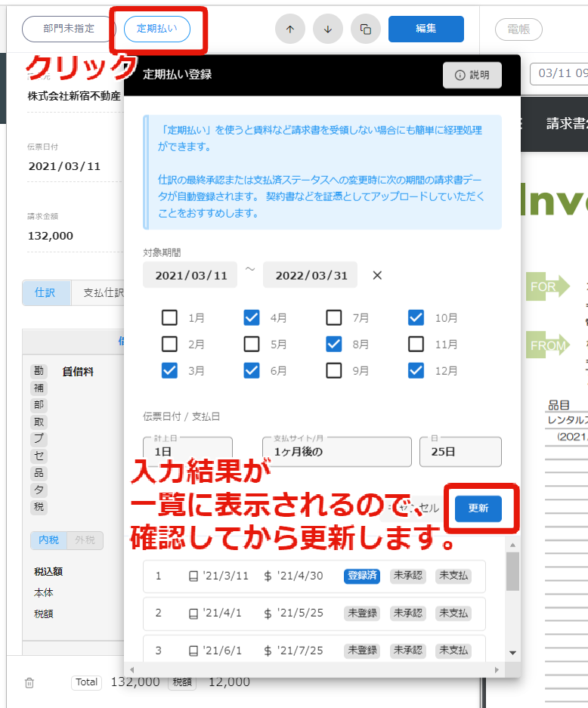Image resolution: width=588 pixels, height=708 pixels.
Task: Click the green FROM arrow in invoice
Action: point(548,345)
